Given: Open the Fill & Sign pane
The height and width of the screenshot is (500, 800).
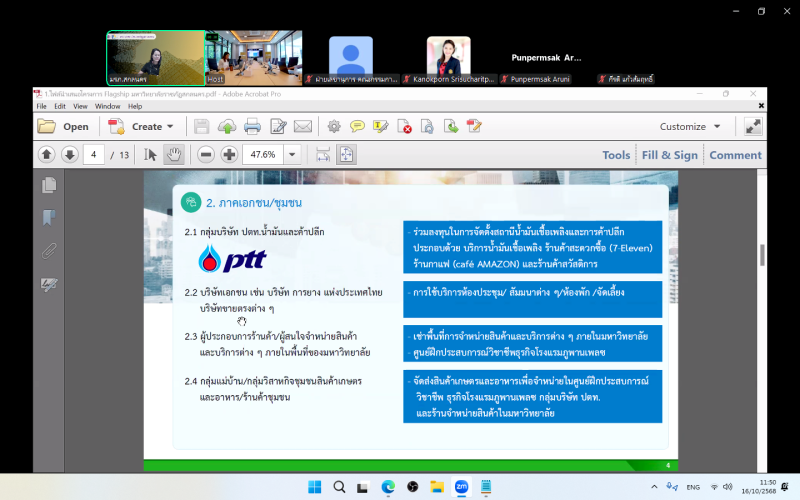Looking at the screenshot, I should 669,155.
